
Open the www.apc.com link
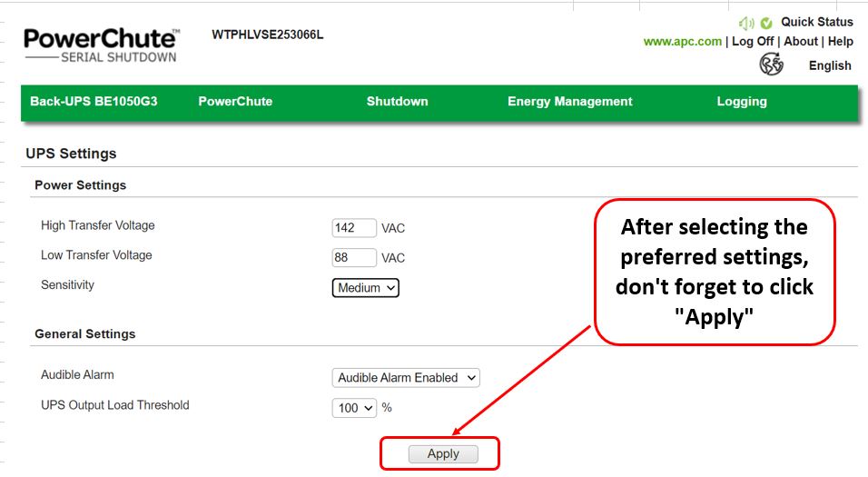683,42
